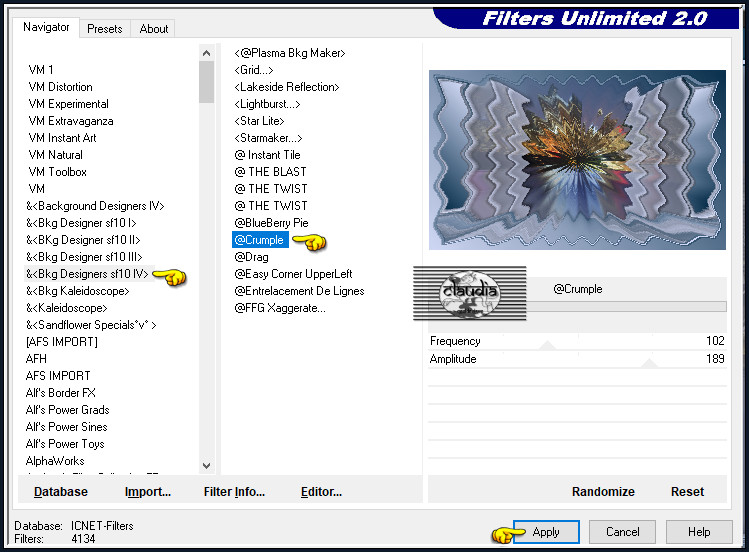
Task: Choose the <Starmaker...> filter
Action: tap(268, 138)
